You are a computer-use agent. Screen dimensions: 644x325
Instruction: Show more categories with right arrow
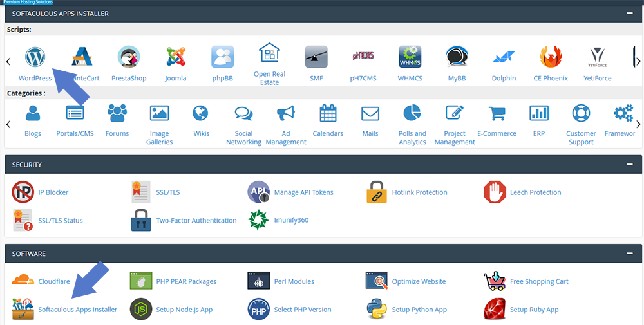coord(638,124)
